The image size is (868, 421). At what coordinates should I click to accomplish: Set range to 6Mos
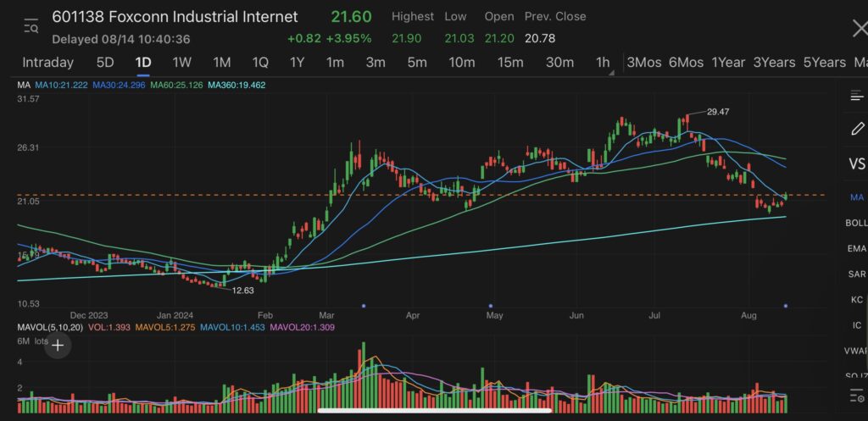click(686, 63)
